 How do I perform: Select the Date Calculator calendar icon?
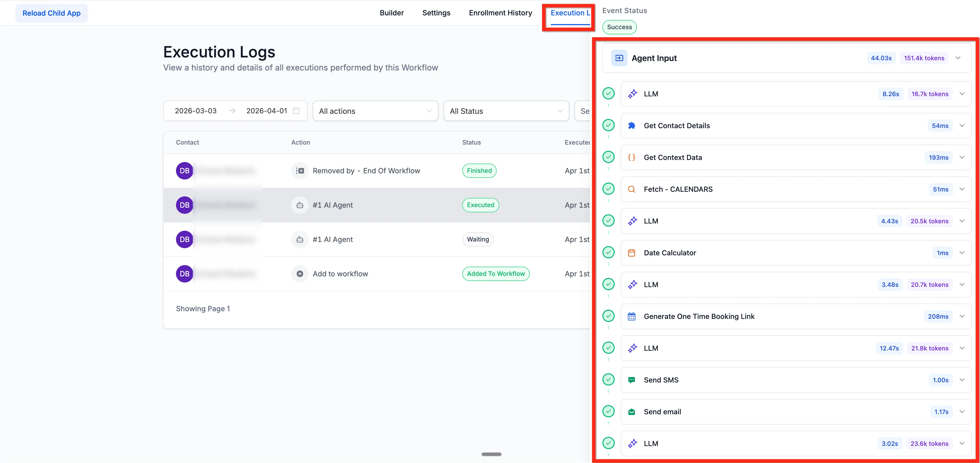pyautogui.click(x=632, y=253)
